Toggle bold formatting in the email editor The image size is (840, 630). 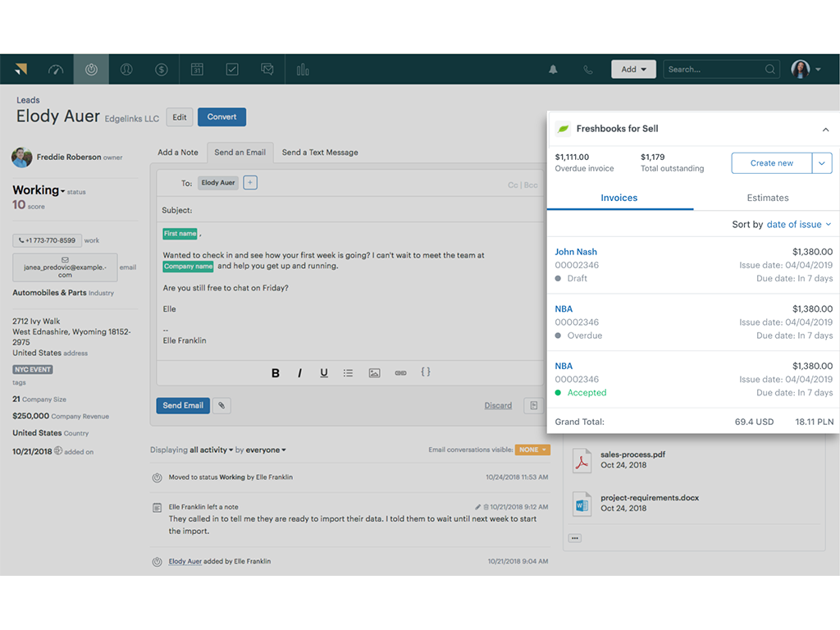(x=275, y=372)
